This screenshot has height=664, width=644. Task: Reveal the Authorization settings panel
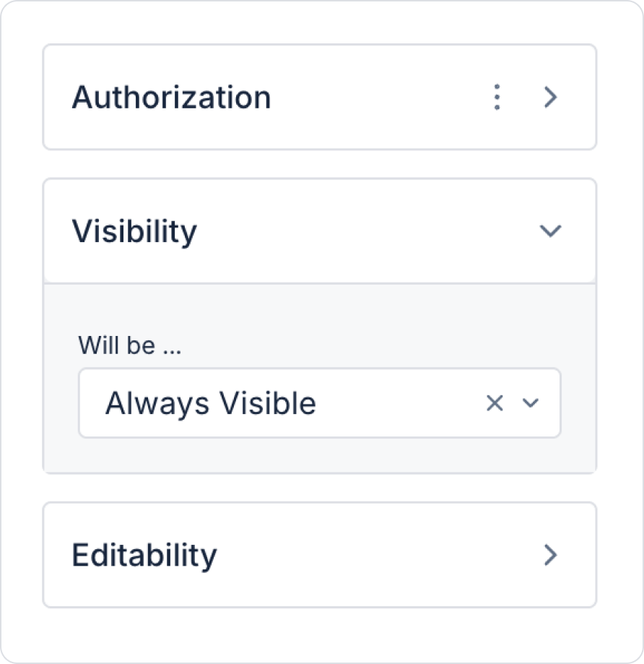point(551,97)
